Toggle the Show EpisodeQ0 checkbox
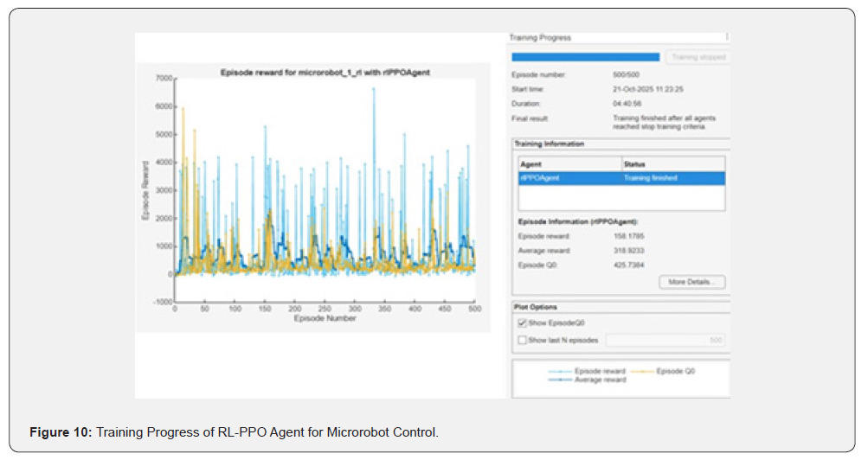 click(522, 323)
